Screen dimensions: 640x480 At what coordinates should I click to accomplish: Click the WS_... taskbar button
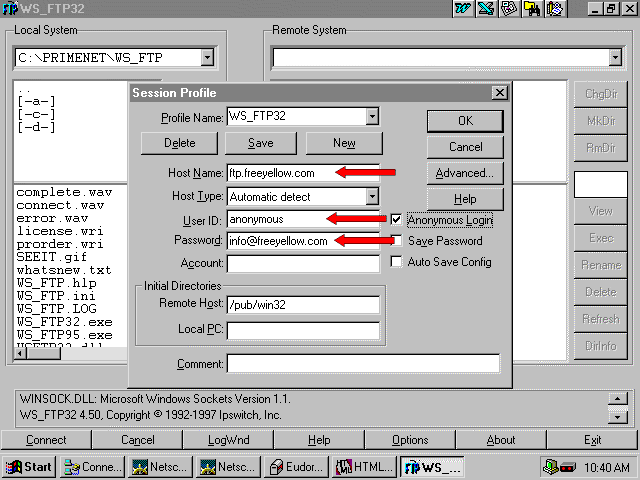point(432,467)
